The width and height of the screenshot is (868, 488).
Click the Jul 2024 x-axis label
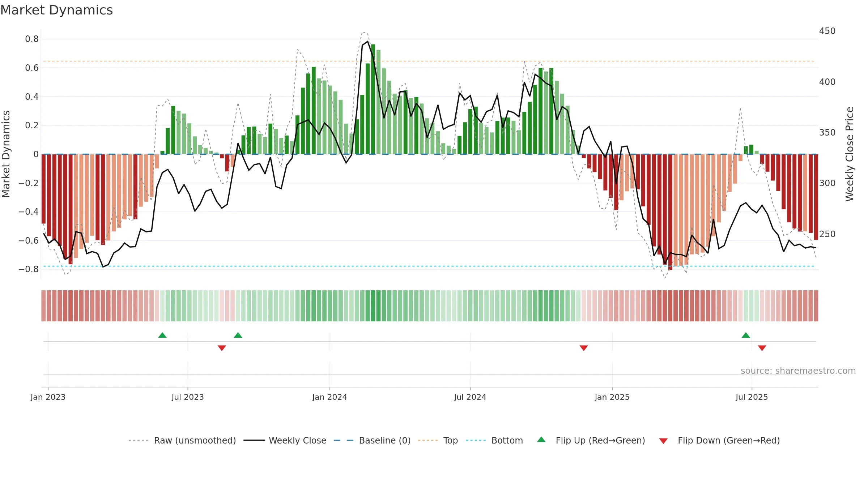[470, 397]
